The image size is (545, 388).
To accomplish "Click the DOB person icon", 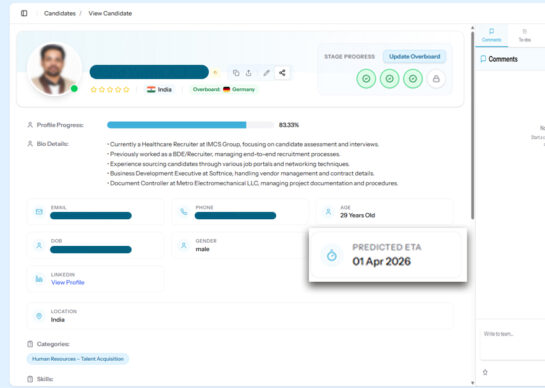I will pos(39,245).
